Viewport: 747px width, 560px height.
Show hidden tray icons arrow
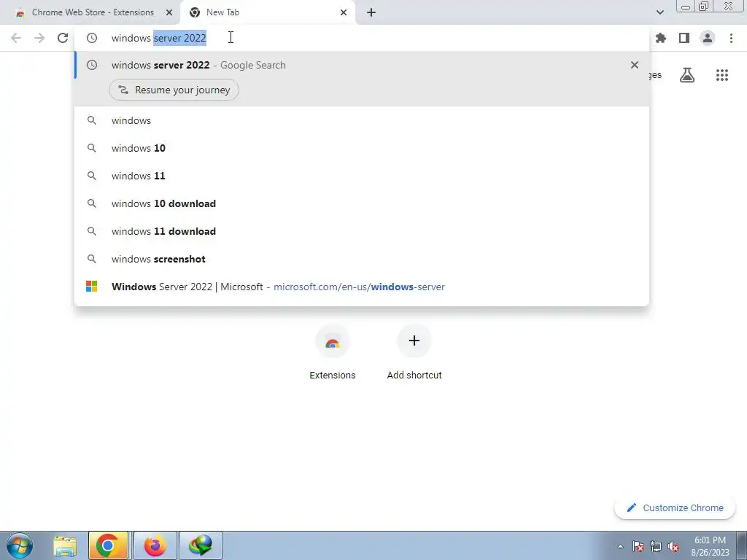click(x=620, y=546)
